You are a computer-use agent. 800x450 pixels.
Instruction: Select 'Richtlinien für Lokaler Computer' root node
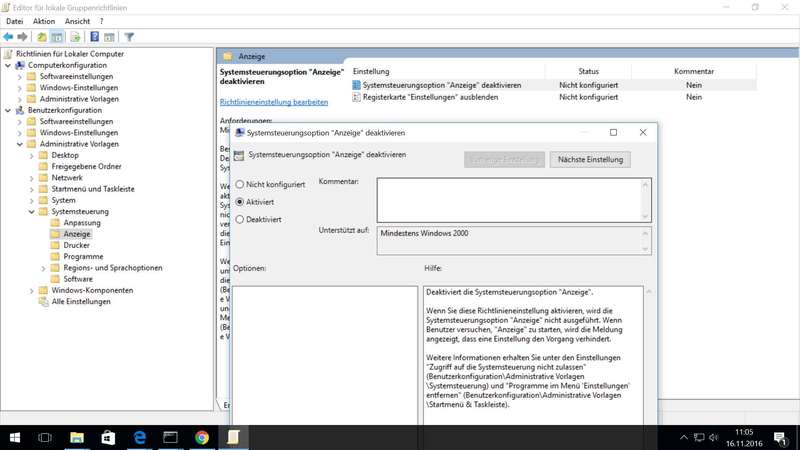coord(70,54)
